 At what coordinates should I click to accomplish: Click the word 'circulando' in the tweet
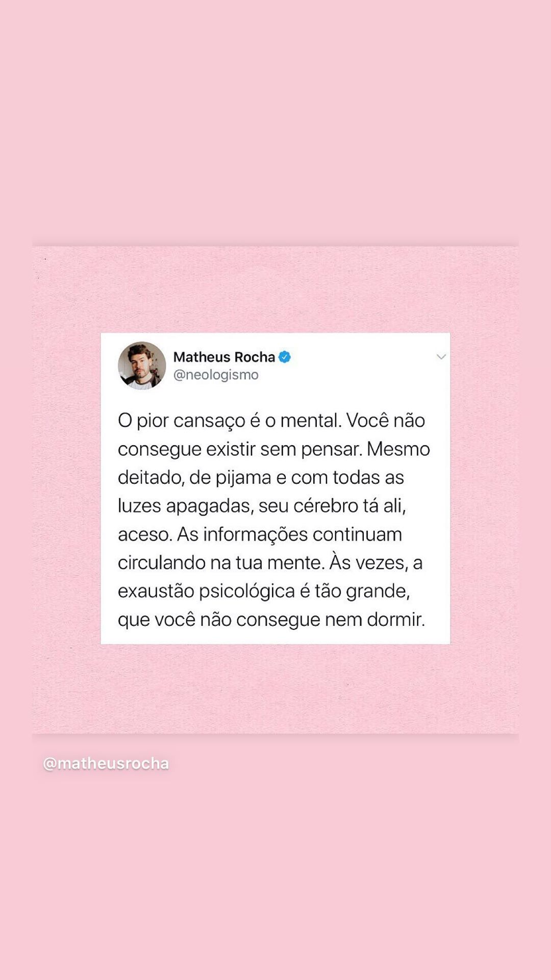click(x=162, y=562)
